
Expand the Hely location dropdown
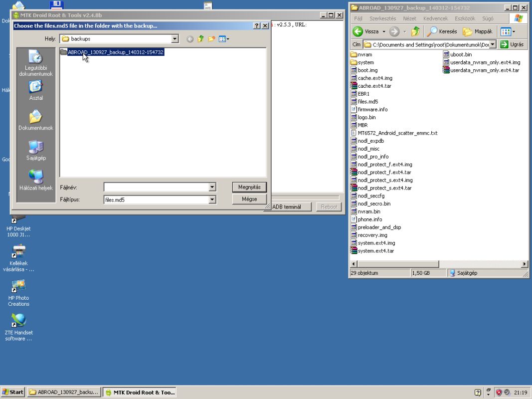tap(175, 39)
